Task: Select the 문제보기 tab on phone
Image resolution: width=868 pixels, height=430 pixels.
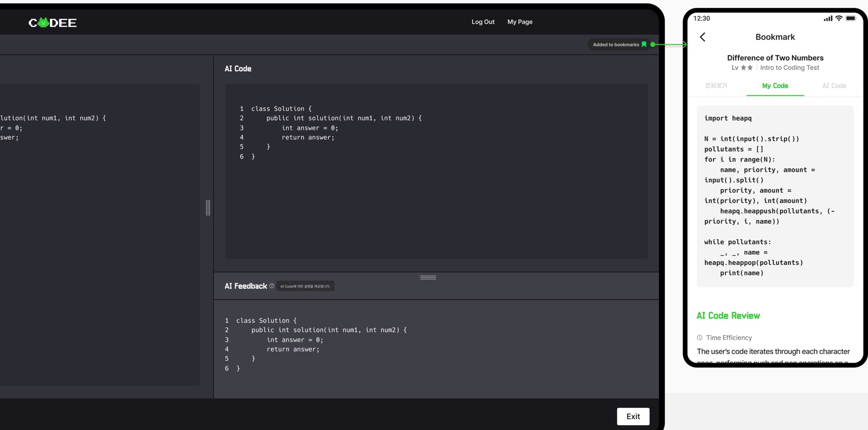Action: [716, 86]
